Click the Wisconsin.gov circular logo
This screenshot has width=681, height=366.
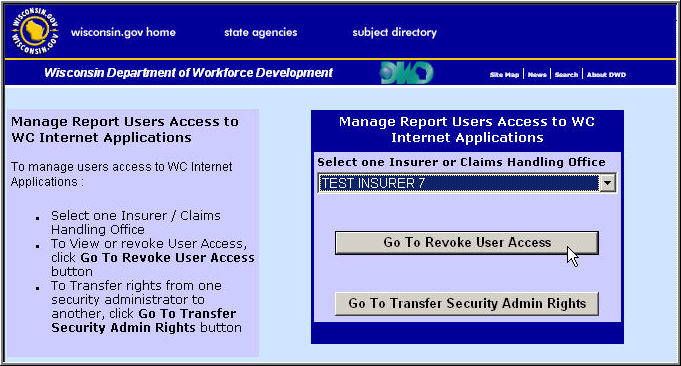(x=35, y=31)
